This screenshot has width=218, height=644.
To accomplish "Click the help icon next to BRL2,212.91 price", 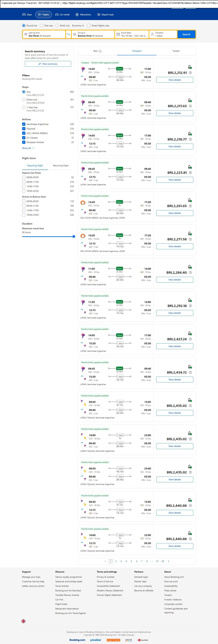I will (190, 73).
